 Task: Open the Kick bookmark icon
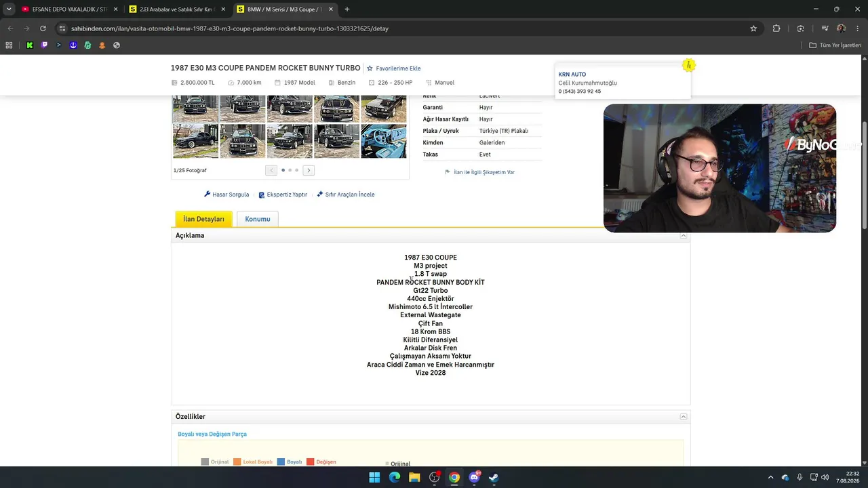30,45
